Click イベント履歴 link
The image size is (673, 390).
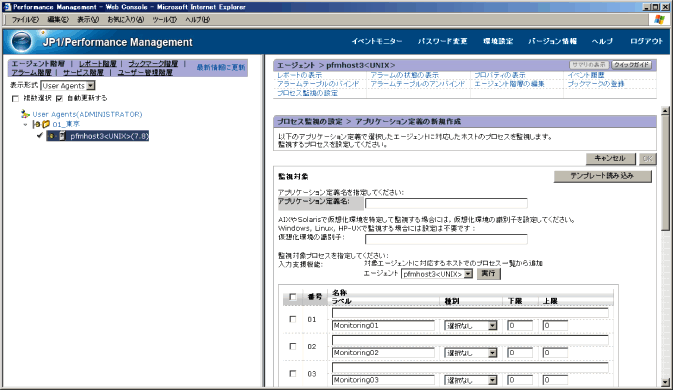coord(586,75)
